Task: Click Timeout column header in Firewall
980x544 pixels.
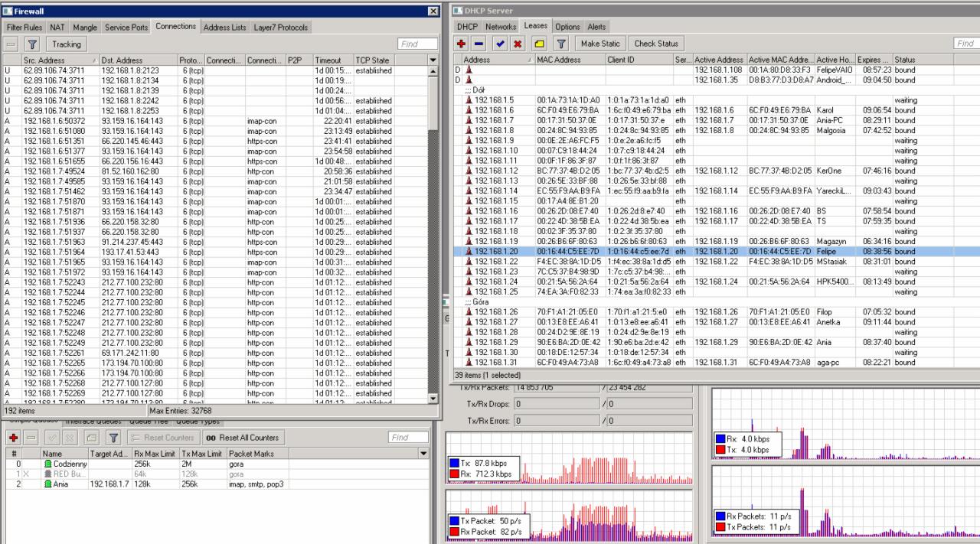Action: coord(333,60)
